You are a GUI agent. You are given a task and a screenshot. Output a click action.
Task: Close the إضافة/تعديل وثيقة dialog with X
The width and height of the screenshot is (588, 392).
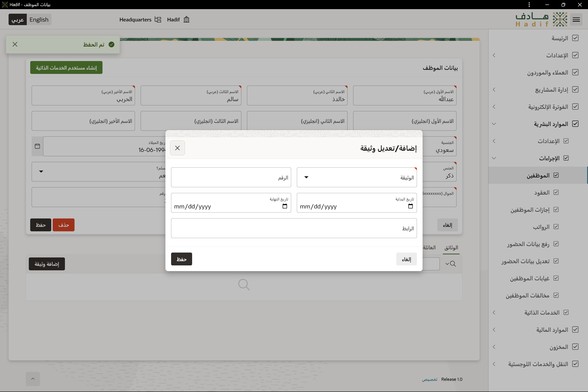click(177, 148)
